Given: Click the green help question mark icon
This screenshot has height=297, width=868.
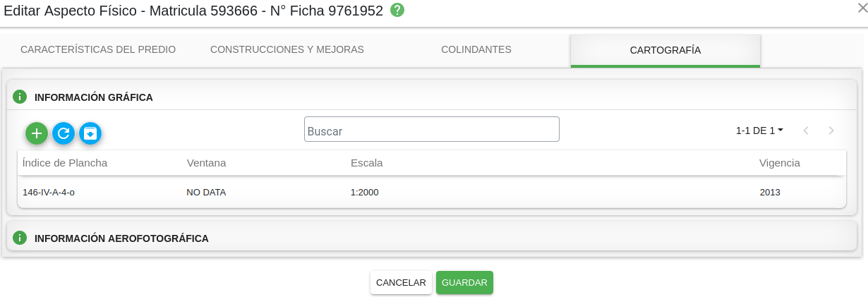Looking at the screenshot, I should (x=397, y=11).
